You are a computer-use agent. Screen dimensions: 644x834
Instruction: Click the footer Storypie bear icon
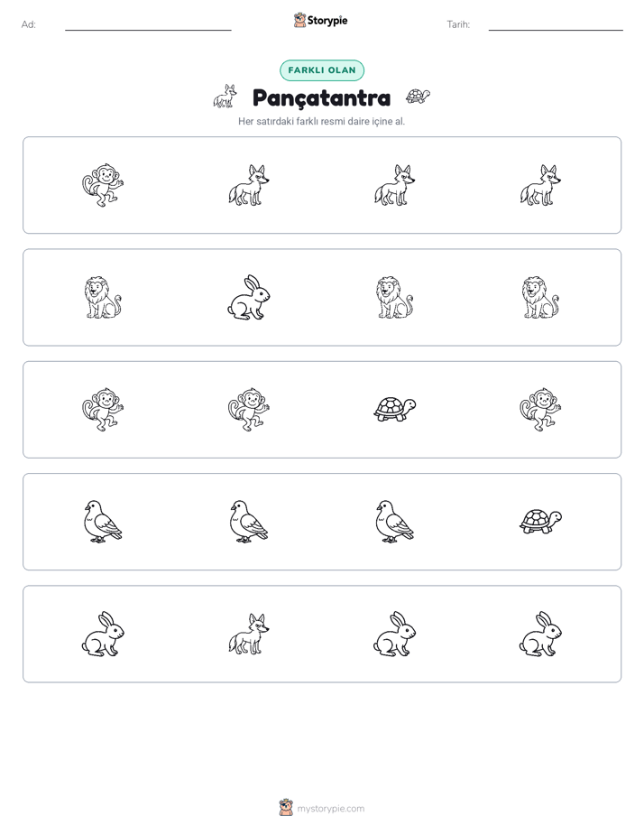click(286, 808)
